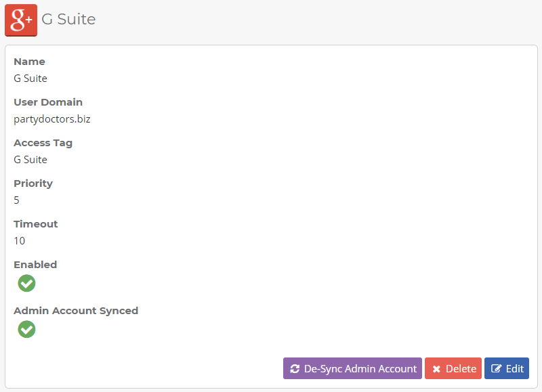This screenshot has height=392, width=542.
Task: Select the Timeout value 10
Action: 20,241
